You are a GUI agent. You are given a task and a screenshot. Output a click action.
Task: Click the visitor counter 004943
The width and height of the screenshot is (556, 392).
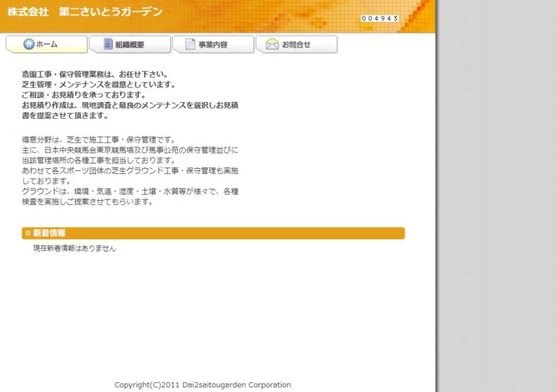point(379,19)
